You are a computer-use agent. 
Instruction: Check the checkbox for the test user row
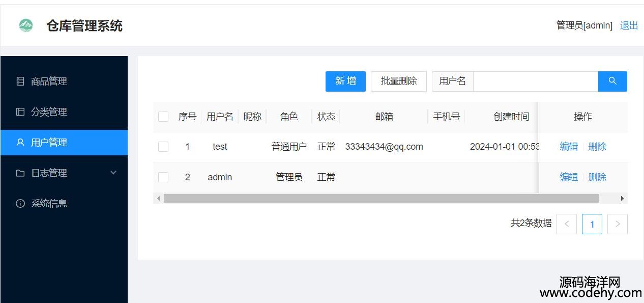[163, 147]
